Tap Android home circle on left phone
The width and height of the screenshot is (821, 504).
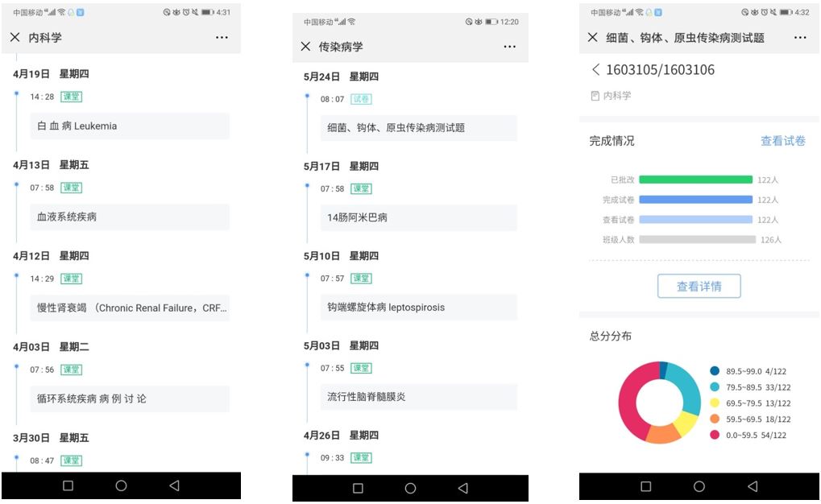click(x=121, y=485)
